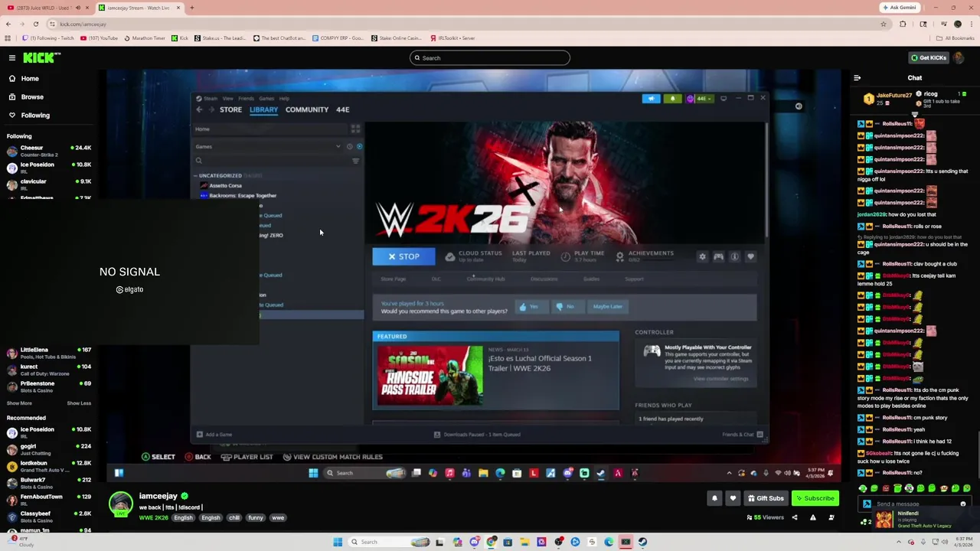The height and width of the screenshot is (551, 980).
Task: Click the share stream icon
Action: (x=794, y=518)
